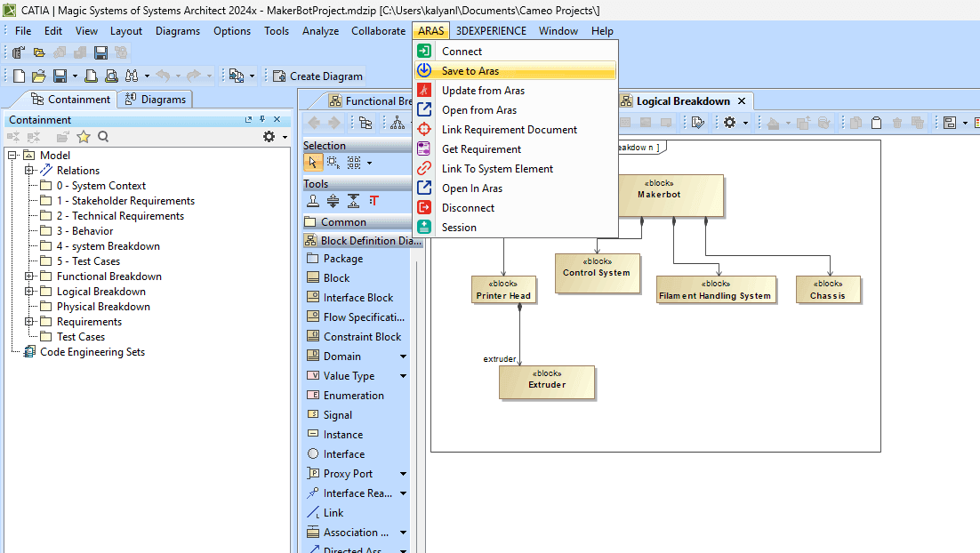This screenshot has height=553, width=980.
Task: Undo the last action
Action: [x=163, y=76]
